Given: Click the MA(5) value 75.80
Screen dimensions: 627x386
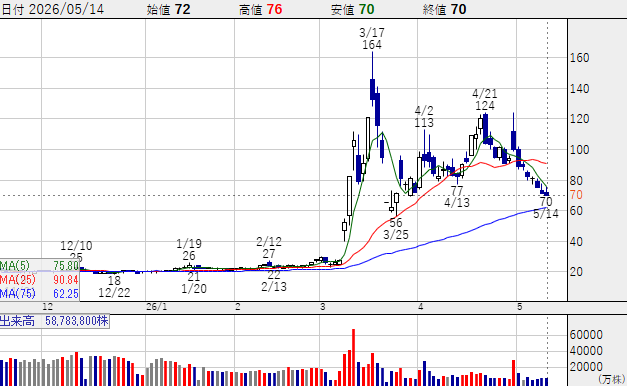Looking at the screenshot, I should (x=66, y=266).
